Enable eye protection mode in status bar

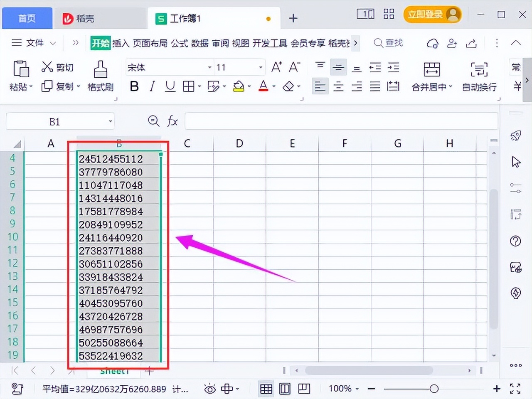[x=211, y=389]
